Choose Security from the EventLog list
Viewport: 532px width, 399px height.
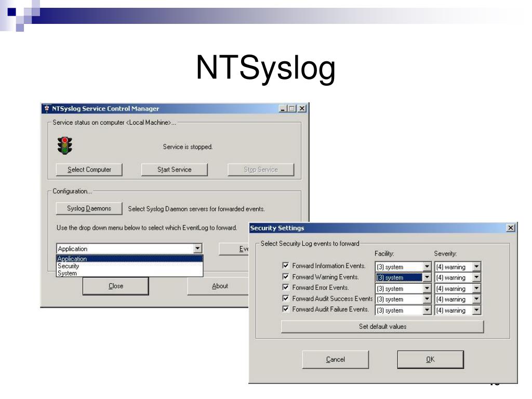[x=129, y=266]
